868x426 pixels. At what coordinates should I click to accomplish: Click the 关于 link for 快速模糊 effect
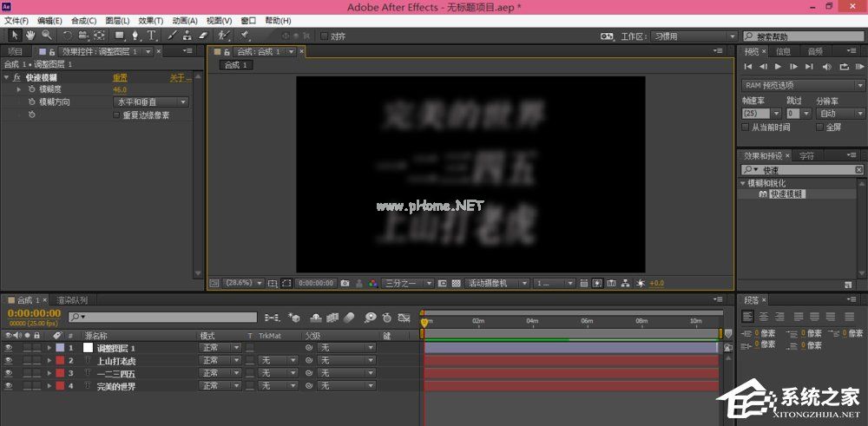point(178,77)
